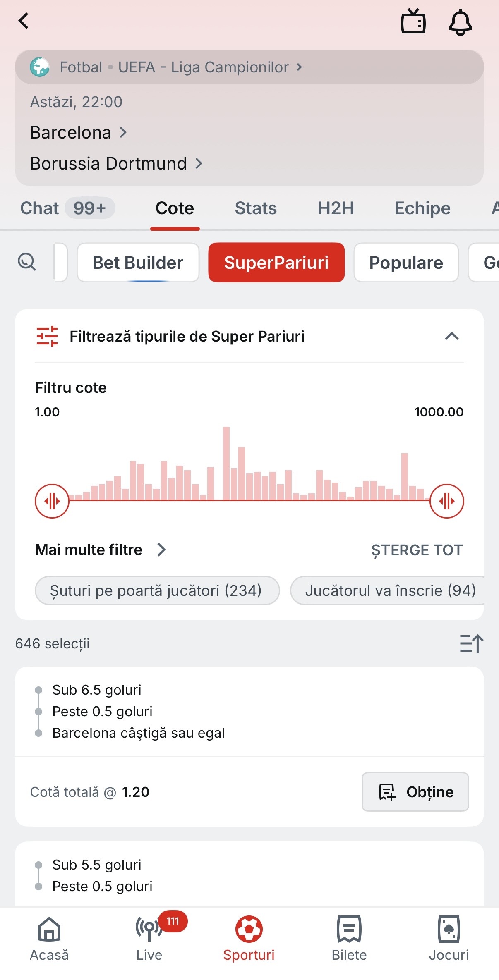The width and height of the screenshot is (499, 980).
Task: Toggle Șuturi pe poartă jucători filter
Action: pos(157,590)
